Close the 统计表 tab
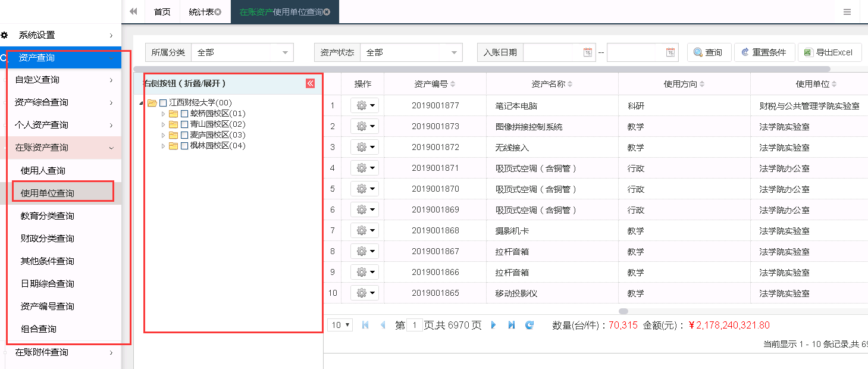Screen dimensions: 868x369 click(218, 12)
